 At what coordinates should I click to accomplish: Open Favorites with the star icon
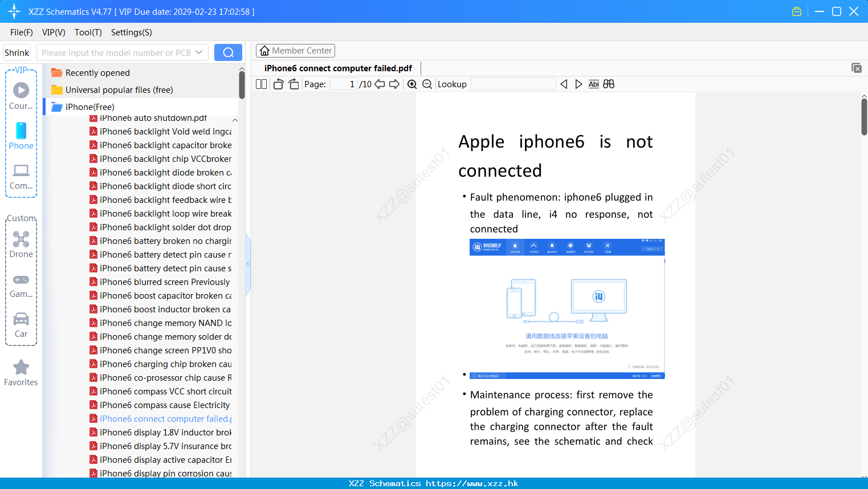coord(21,373)
